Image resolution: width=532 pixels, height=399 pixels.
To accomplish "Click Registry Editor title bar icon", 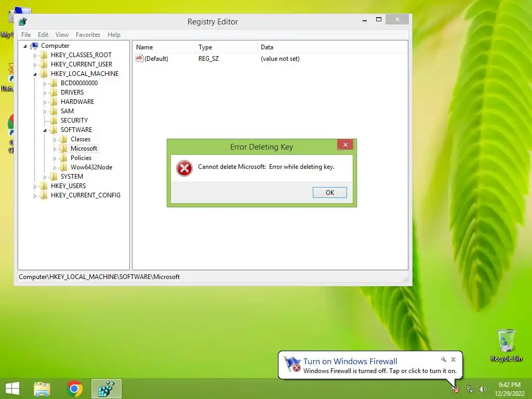I will click(23, 22).
